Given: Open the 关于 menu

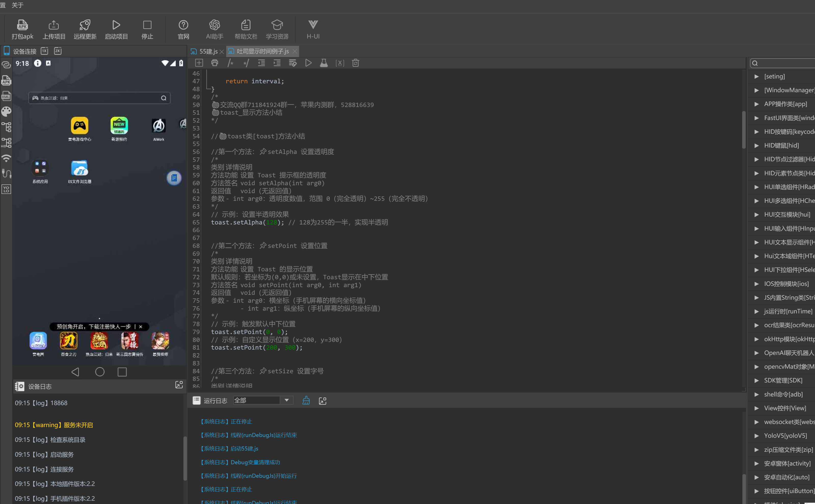Looking at the screenshot, I should 17,5.
